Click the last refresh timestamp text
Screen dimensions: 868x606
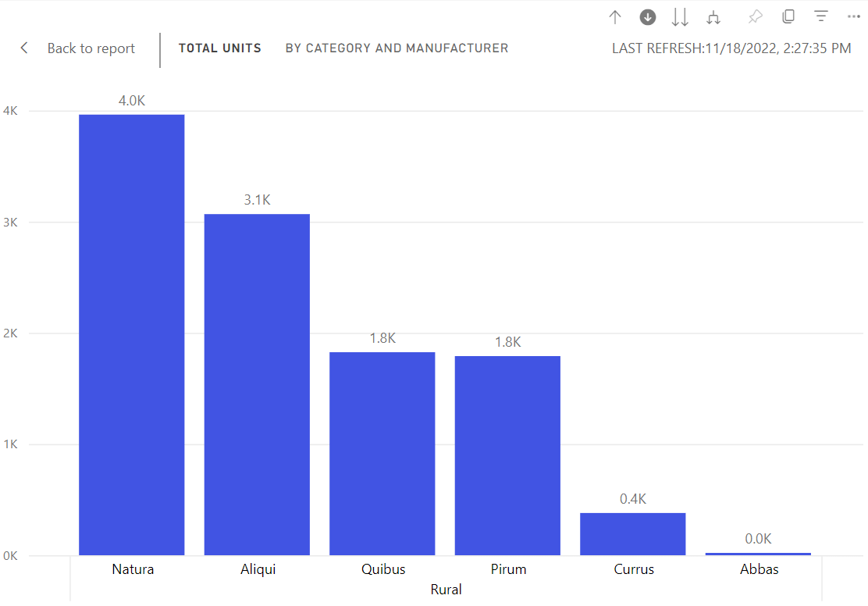pyautogui.click(x=731, y=48)
